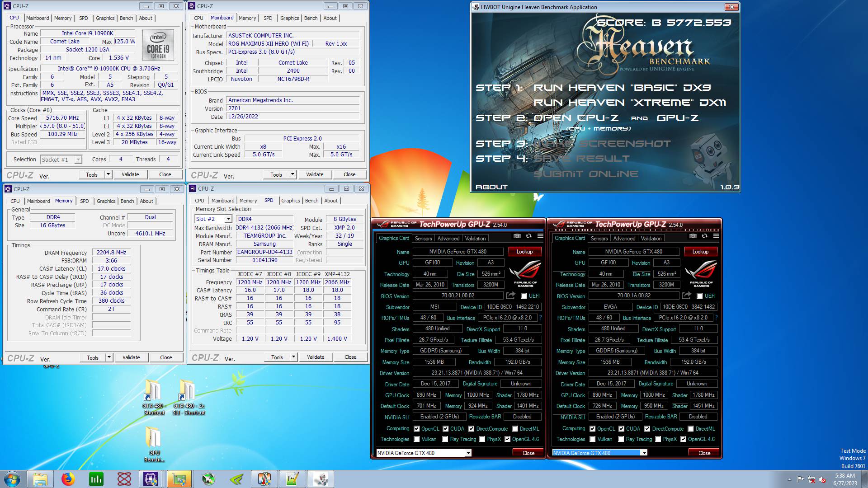Toggle the DirectCompute checkbox in left GPU-Z
Screen dimensions: 868x488
[x=472, y=429]
